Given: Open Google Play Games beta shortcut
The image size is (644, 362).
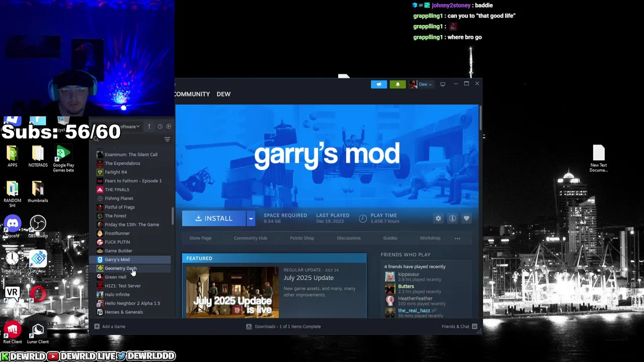Looking at the screenshot, I should tap(63, 159).
